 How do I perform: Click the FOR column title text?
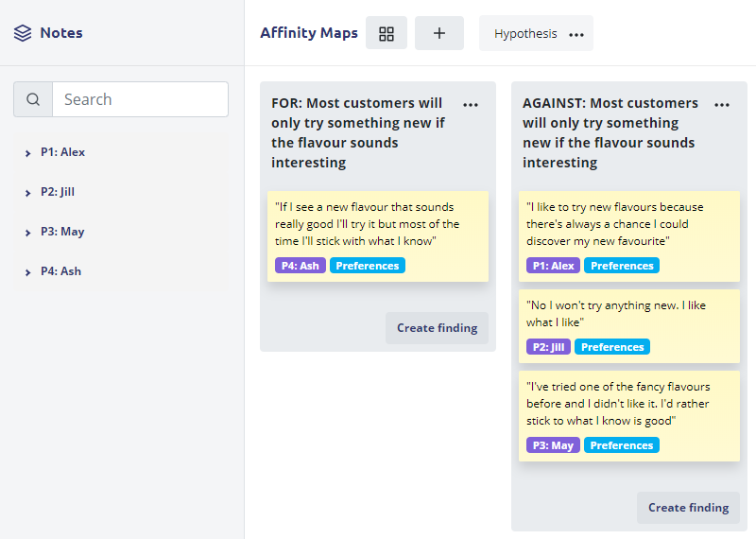(x=358, y=132)
